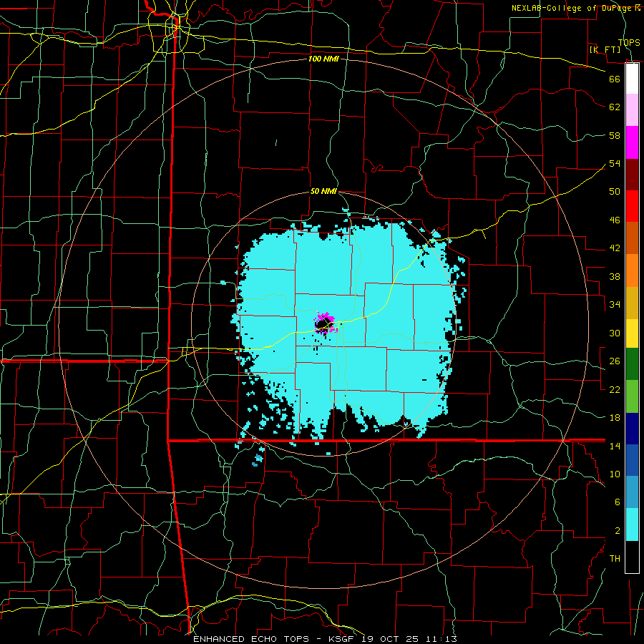Click the 100 NMI range ring label
This screenshot has width=644, height=644.
(x=323, y=59)
